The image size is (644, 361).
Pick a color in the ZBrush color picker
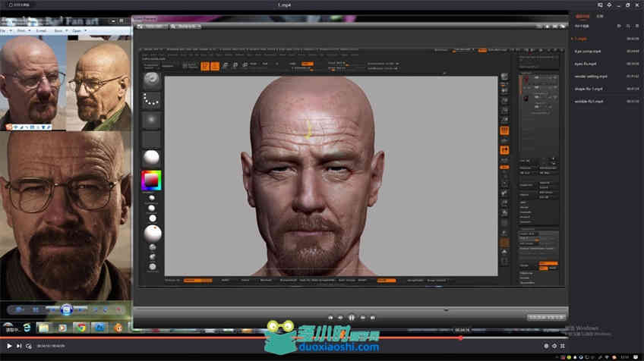pyautogui.click(x=151, y=180)
